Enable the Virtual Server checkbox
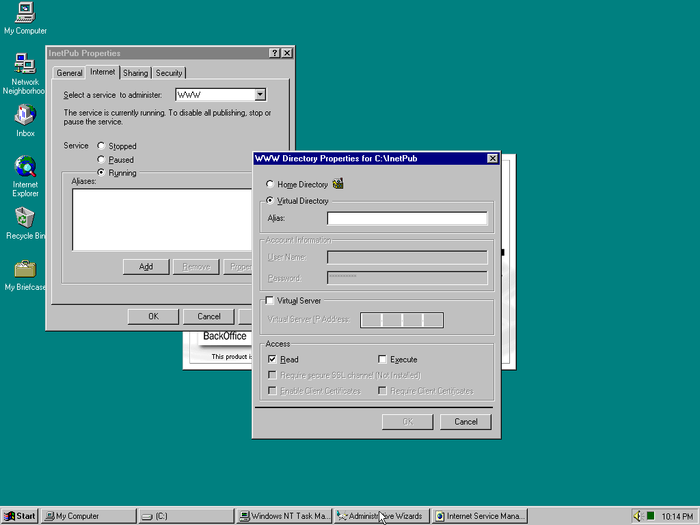 [270, 300]
